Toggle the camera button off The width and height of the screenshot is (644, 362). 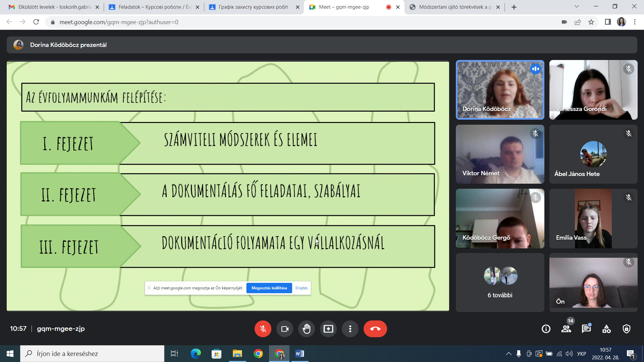tap(285, 329)
